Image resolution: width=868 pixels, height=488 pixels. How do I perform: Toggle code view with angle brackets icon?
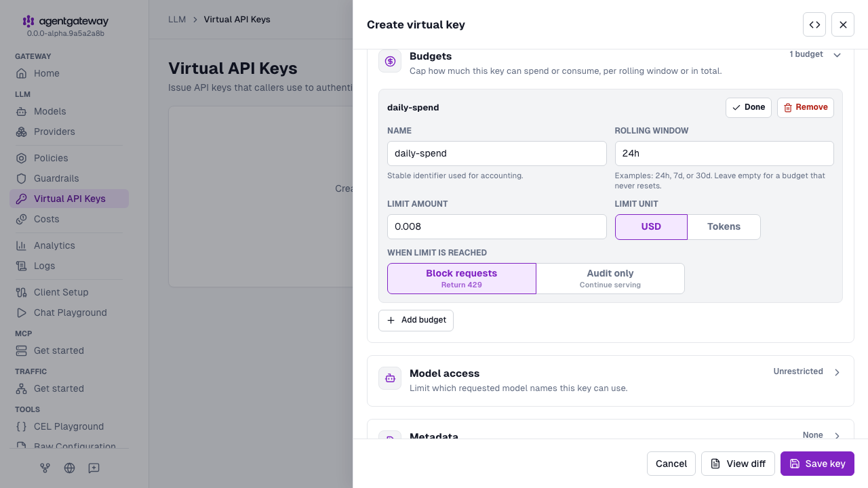[814, 24]
